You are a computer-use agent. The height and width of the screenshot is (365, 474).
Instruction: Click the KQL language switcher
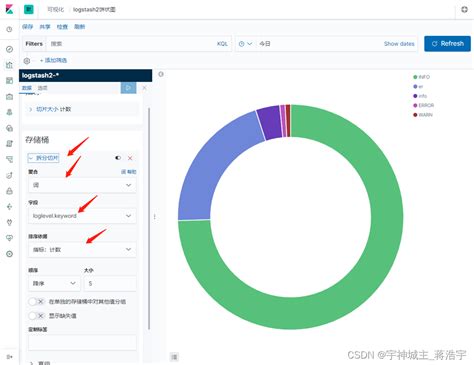(222, 44)
